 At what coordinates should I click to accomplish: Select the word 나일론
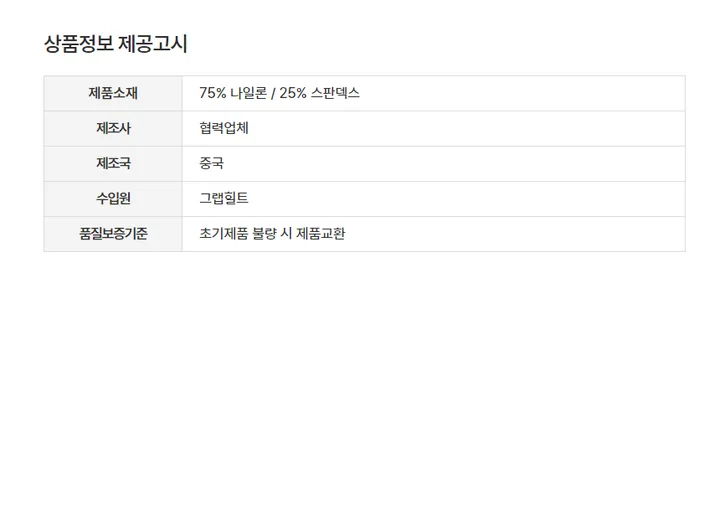tap(248, 93)
